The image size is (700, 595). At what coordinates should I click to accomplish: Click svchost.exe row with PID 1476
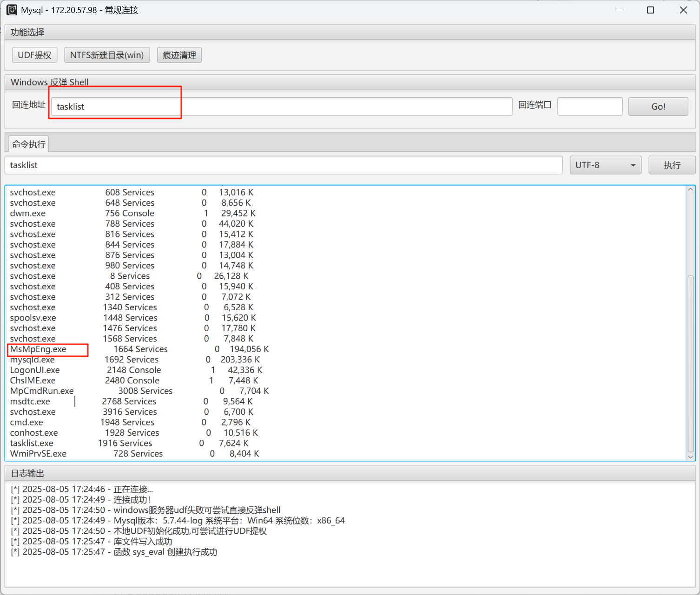(x=133, y=328)
